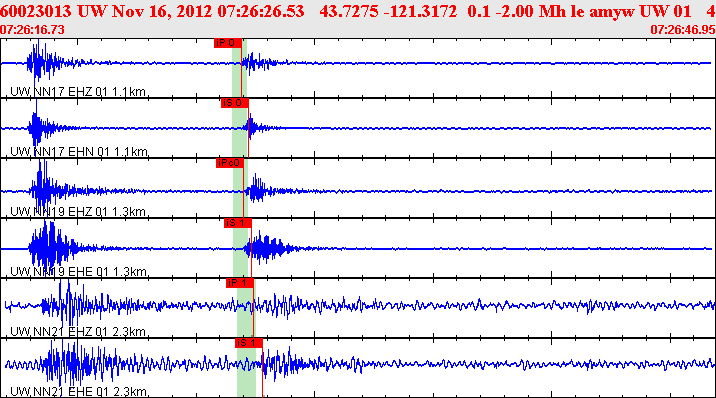Select the iS 1 pick flag on NN21 EHE
Image resolution: width=716 pixels, height=398 pixels.
click(249, 343)
